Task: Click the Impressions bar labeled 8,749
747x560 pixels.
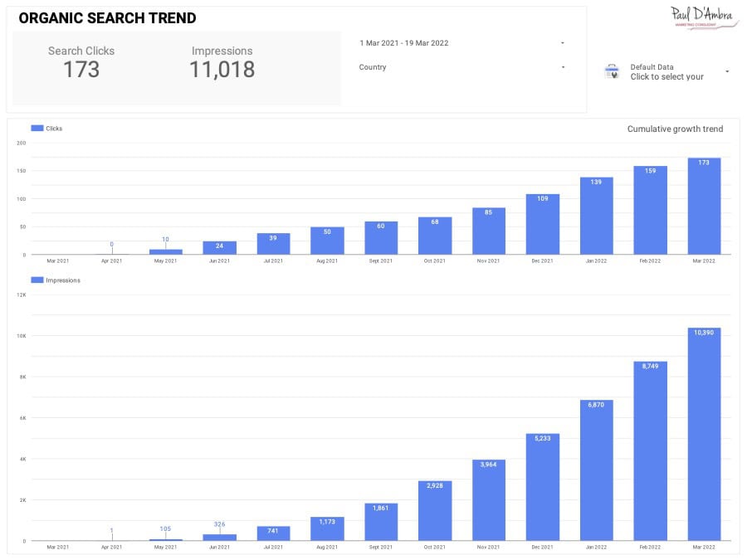Action: click(x=650, y=451)
